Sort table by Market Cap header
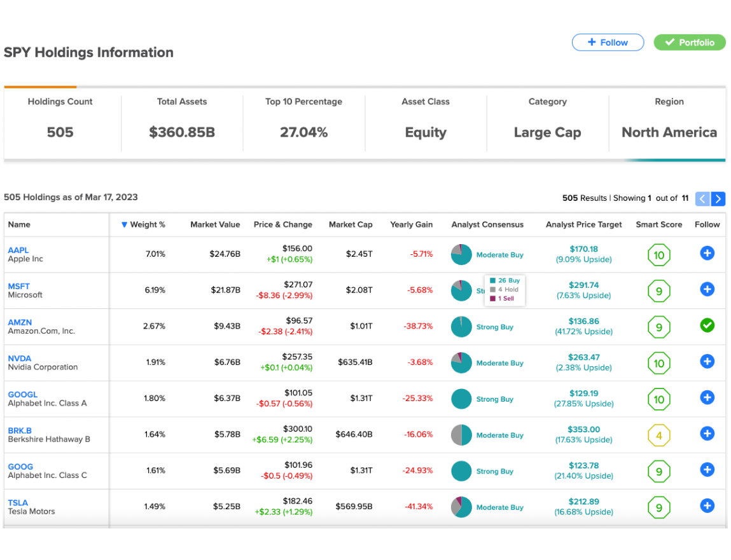731x560 pixels. point(351,224)
